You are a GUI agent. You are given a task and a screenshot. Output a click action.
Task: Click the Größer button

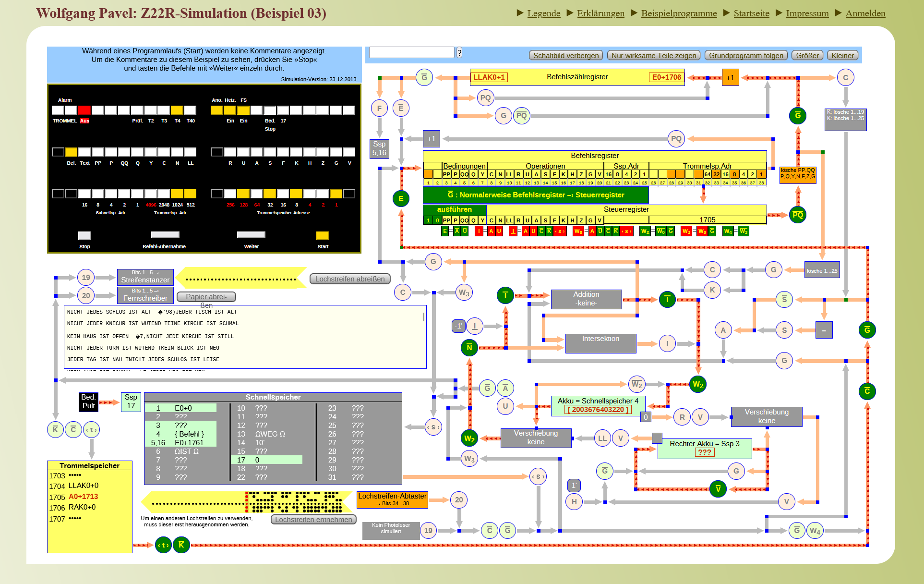coord(807,56)
